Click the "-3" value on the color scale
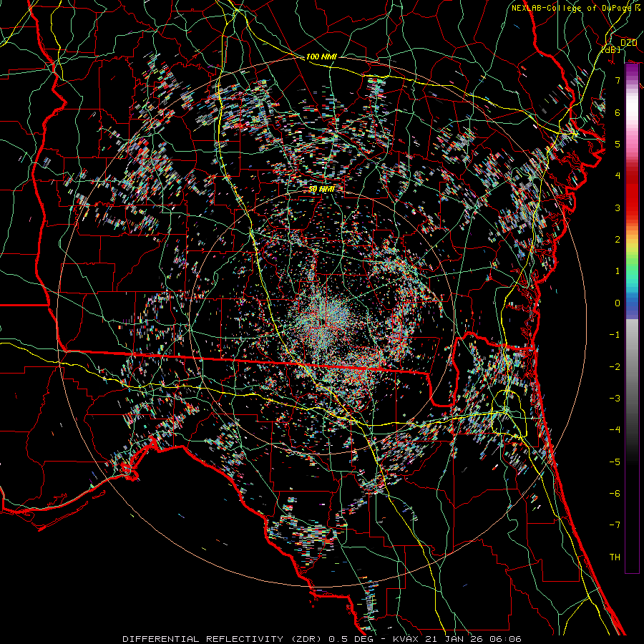 615,399
